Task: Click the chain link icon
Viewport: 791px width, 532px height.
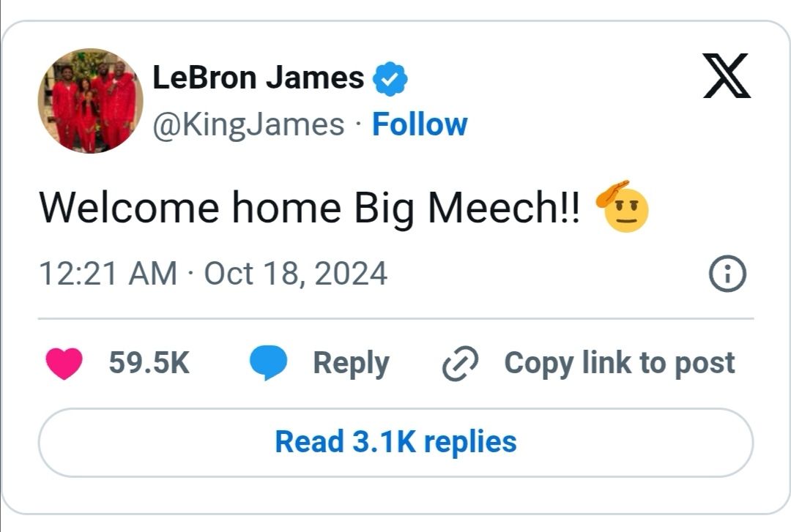Action: (461, 364)
